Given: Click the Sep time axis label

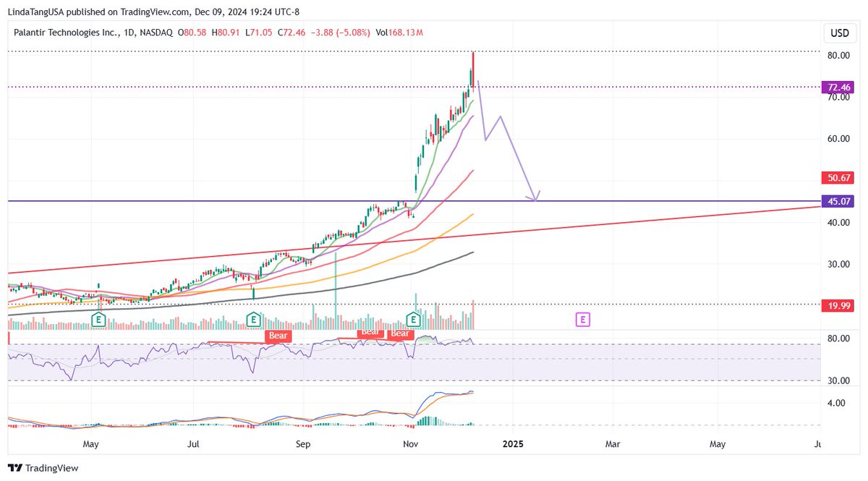Looking at the screenshot, I should [x=303, y=443].
